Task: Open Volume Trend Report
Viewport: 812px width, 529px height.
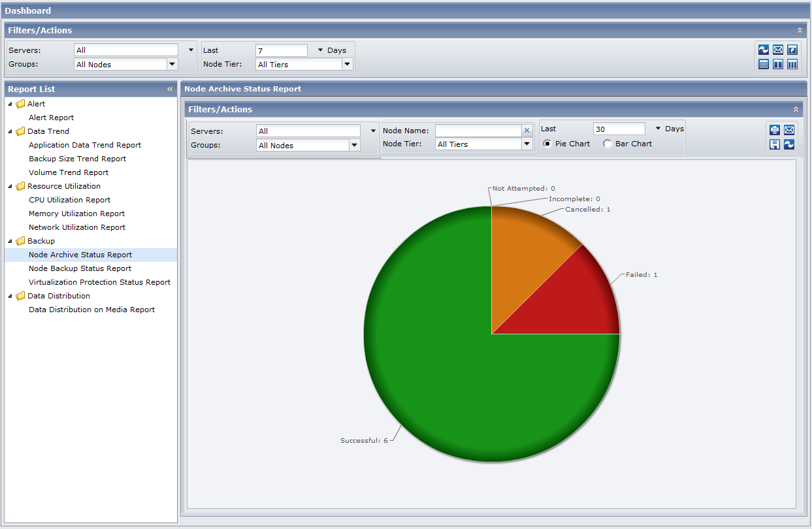Action: [69, 172]
